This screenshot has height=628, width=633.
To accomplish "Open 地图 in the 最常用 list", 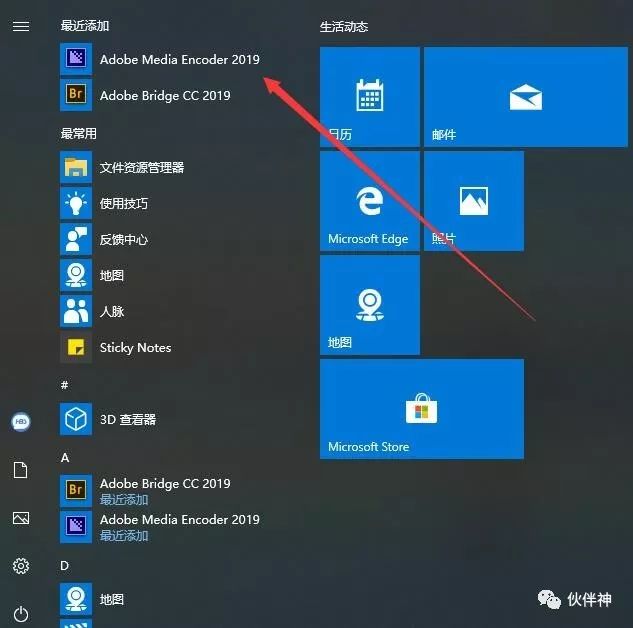I will click(x=92, y=275).
